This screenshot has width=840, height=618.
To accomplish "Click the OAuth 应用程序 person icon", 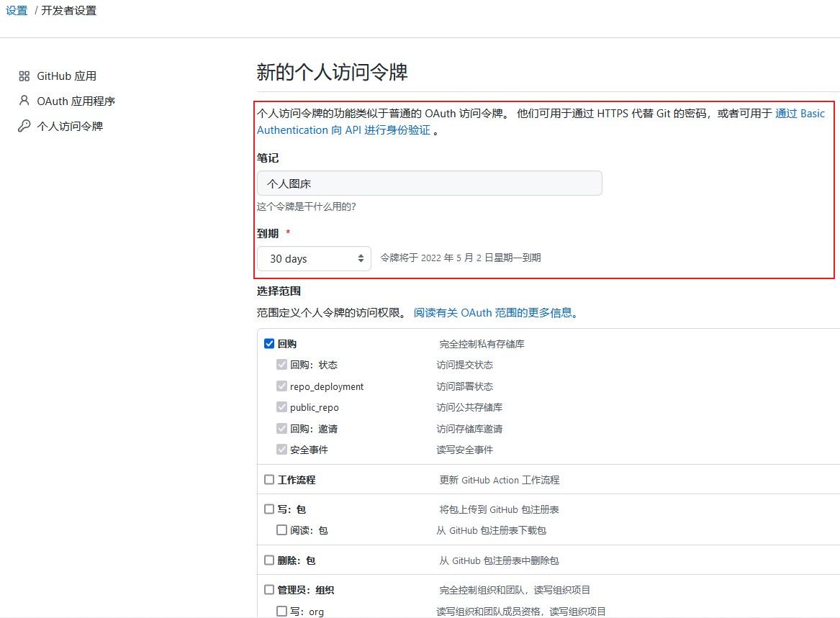I will 24,101.
